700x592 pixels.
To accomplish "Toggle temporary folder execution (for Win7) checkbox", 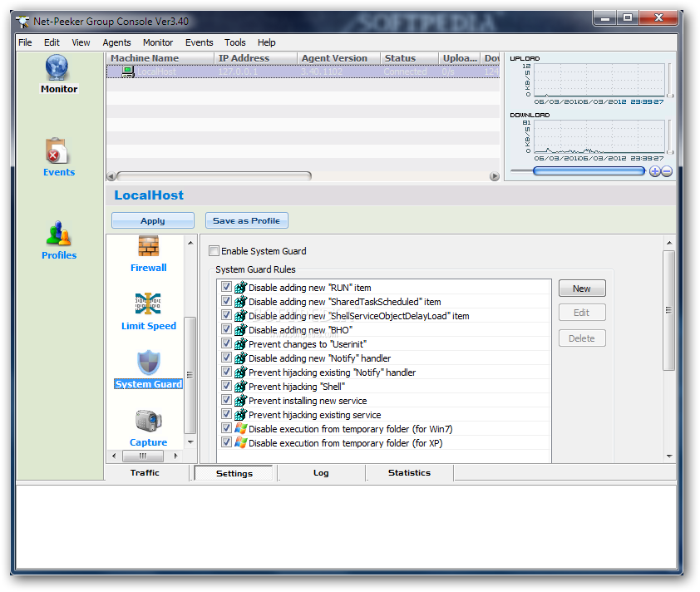I will tap(226, 428).
